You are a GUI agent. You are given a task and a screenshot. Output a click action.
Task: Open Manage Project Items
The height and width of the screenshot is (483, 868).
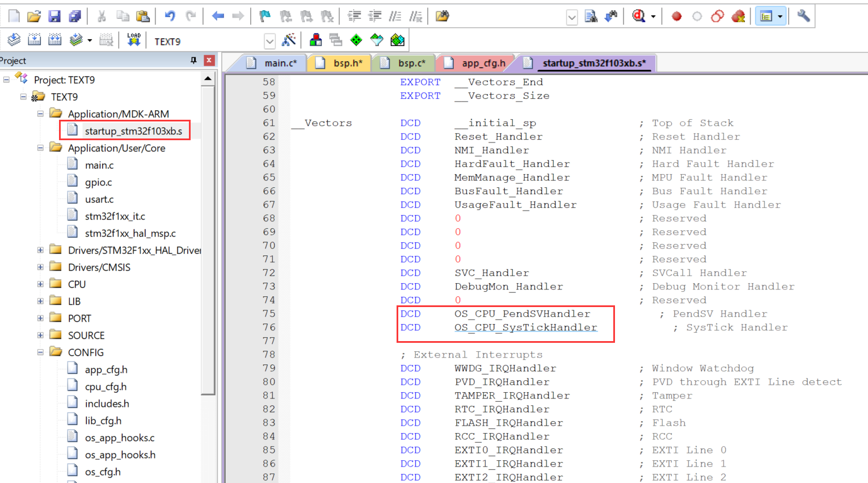click(316, 40)
